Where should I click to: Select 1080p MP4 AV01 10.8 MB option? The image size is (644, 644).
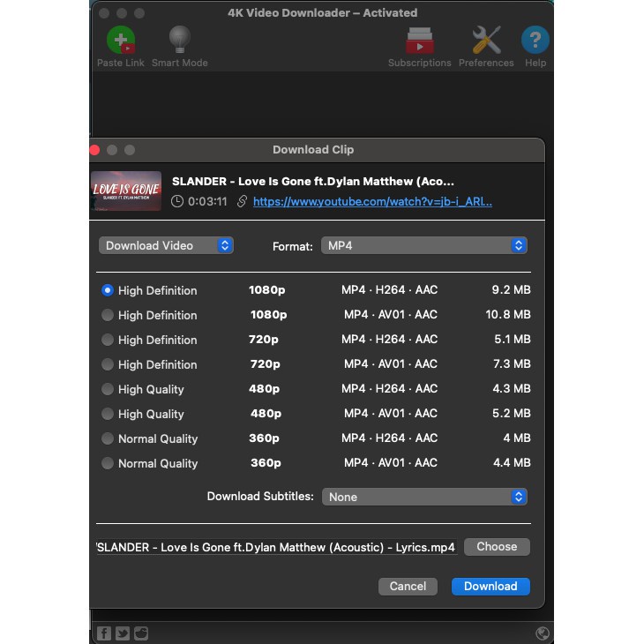point(108,315)
